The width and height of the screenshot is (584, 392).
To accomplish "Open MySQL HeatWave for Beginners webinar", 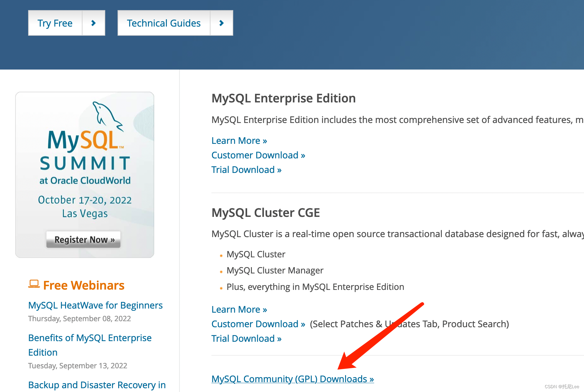I will click(95, 305).
